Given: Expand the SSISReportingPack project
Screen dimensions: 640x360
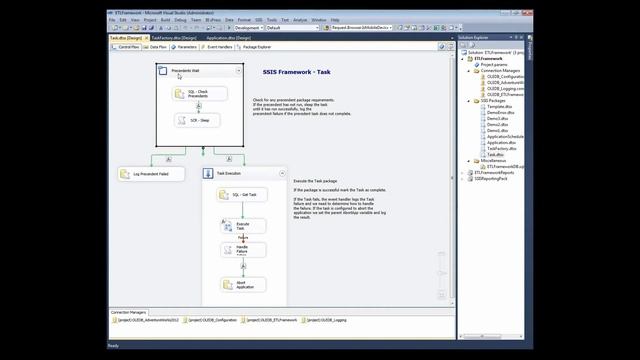Looking at the screenshot, I should (x=462, y=179).
